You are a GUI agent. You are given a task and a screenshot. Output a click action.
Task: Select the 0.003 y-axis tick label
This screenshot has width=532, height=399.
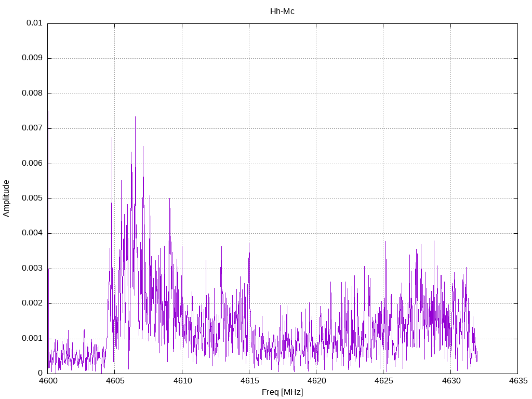pos(32,269)
